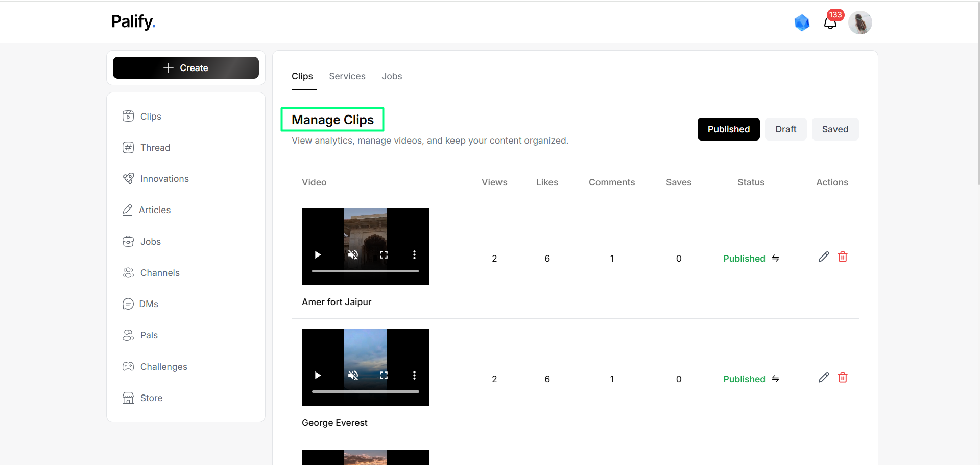Fullscreen the George Everest video
The image size is (980, 465).
(384, 375)
